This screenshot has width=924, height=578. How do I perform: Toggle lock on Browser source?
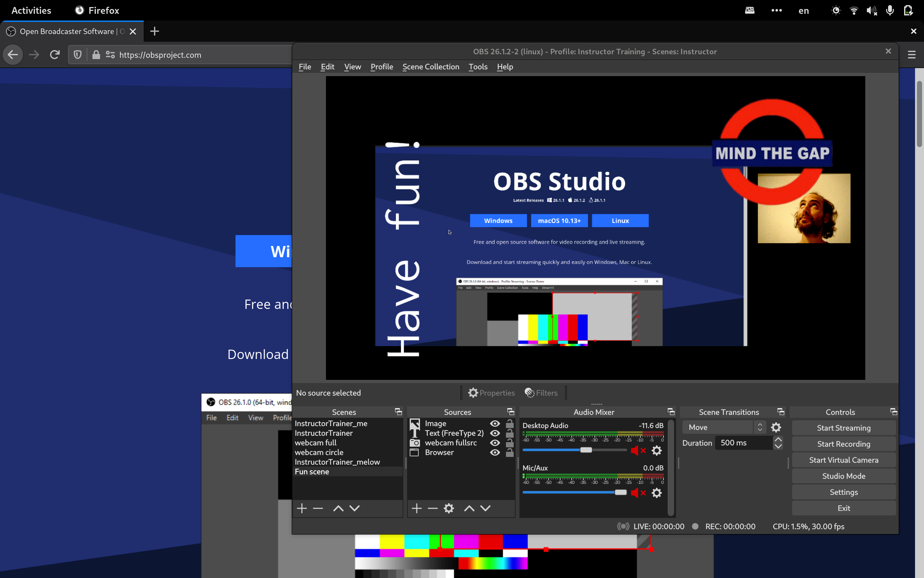(509, 452)
